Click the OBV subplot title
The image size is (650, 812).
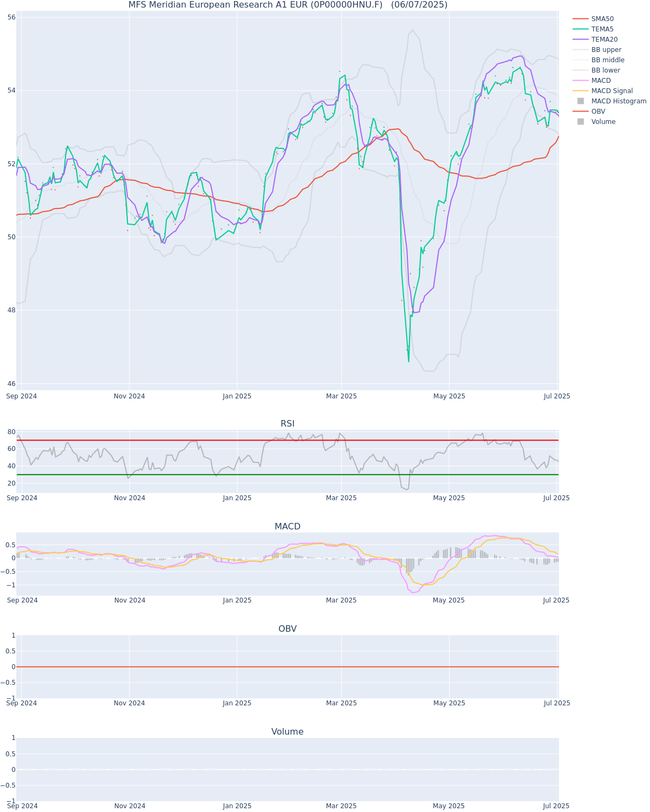pyautogui.click(x=288, y=629)
